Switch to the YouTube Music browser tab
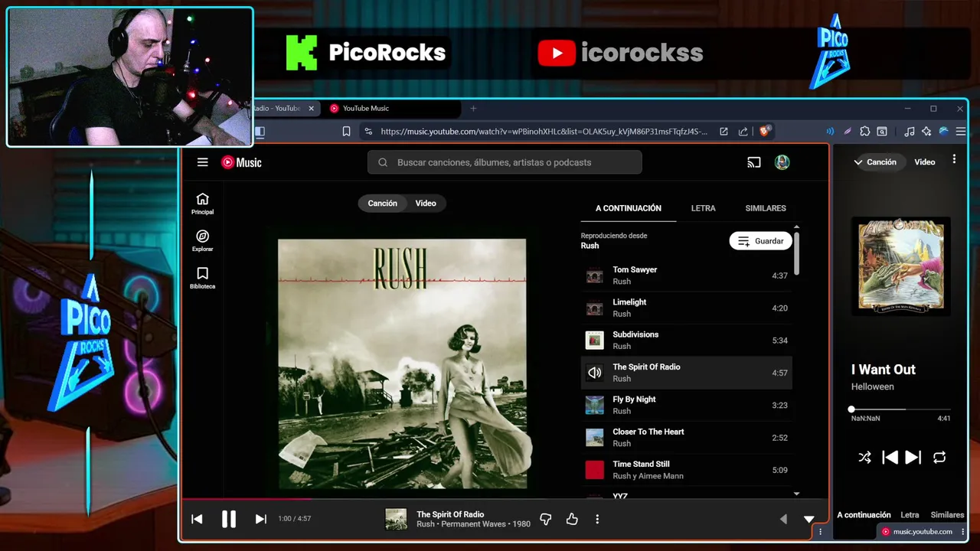The image size is (980, 551). click(x=392, y=109)
